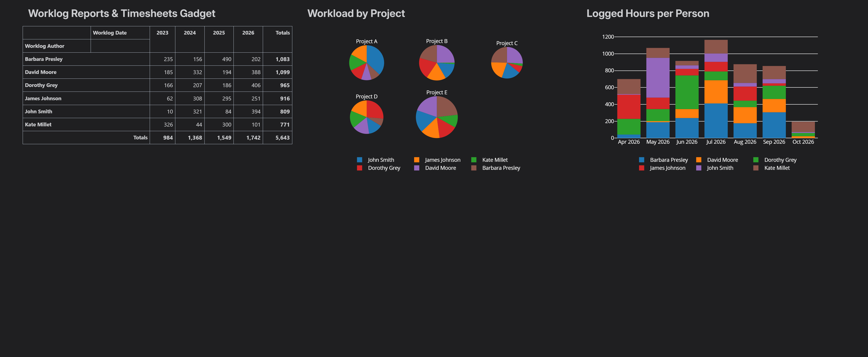Select the James Johnson table row name
This screenshot has width=868, height=357.
(43, 98)
